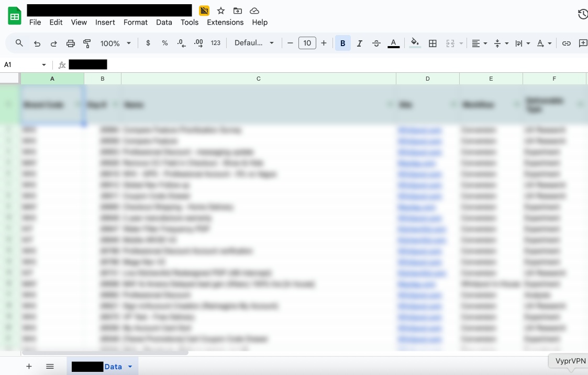Click the Paint format tool
The width and height of the screenshot is (588, 375).
(x=87, y=43)
